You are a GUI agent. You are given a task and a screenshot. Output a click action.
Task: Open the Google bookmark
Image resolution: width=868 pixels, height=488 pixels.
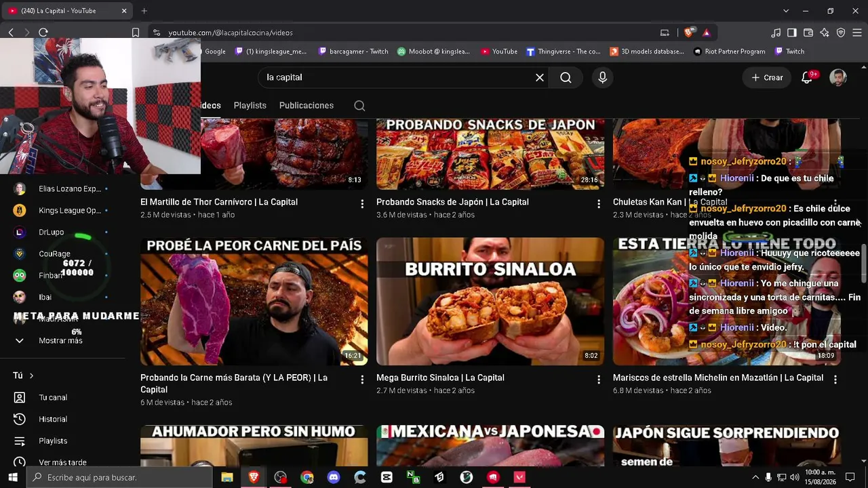point(214,52)
